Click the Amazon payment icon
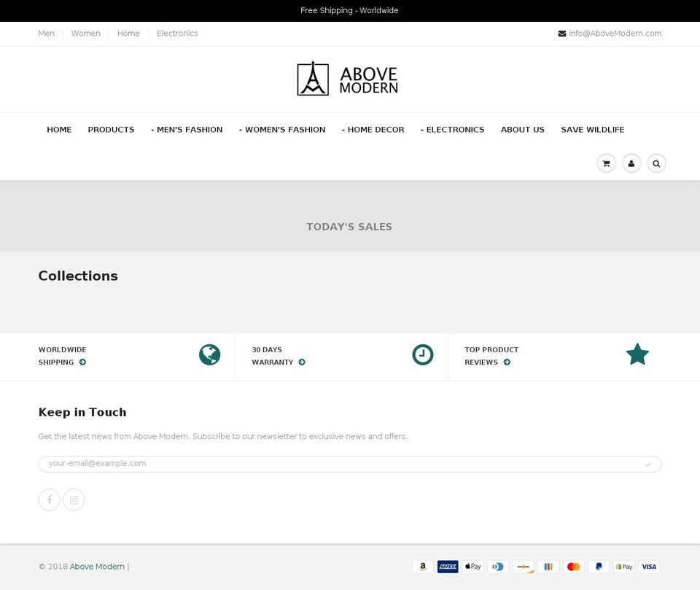This screenshot has height=590, width=700. 423,567
